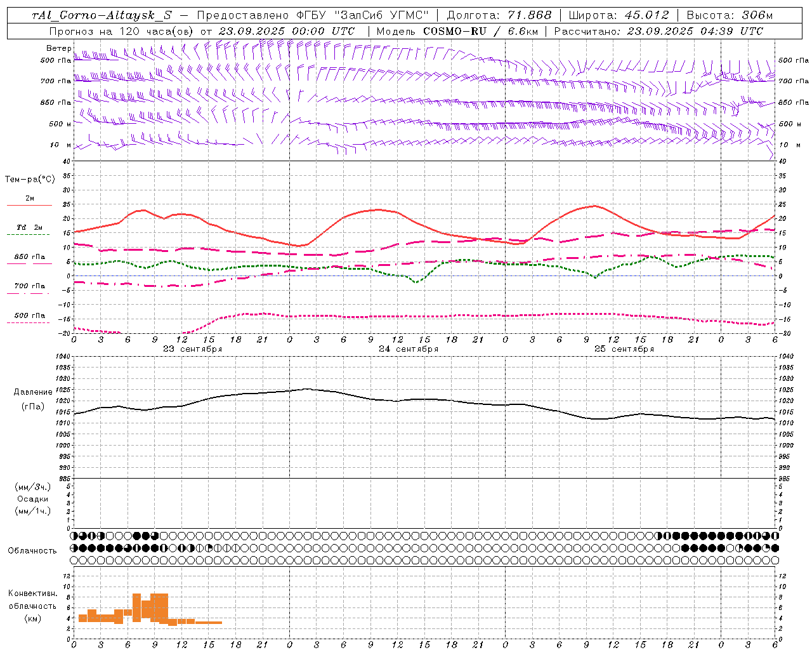Select the Тем-ра(°C) temperature panel label
The image size is (812, 650).
tap(30, 180)
